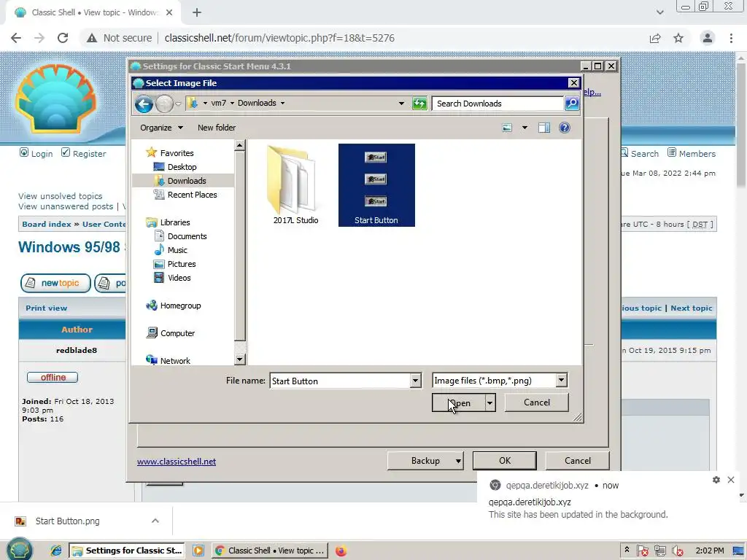Screen dimensions: 747x560
Task: Expand the Open button's split arrow
Action: click(489, 402)
